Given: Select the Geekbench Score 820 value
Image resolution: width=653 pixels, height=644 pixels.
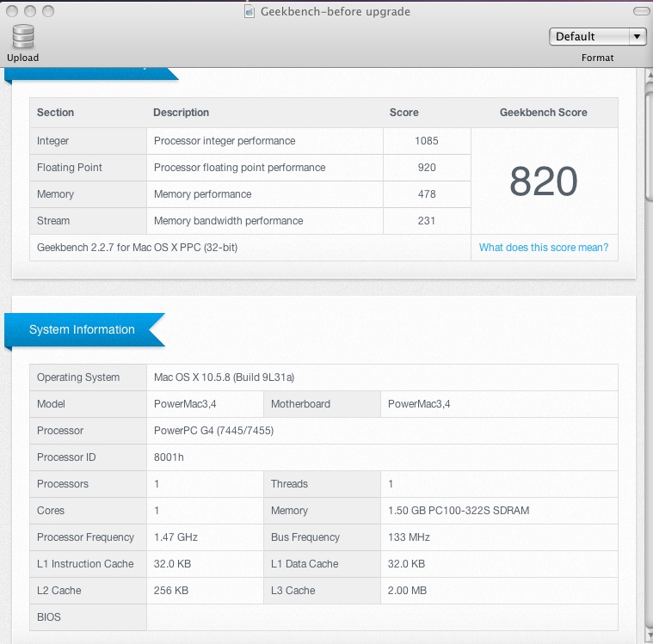Looking at the screenshot, I should (544, 181).
